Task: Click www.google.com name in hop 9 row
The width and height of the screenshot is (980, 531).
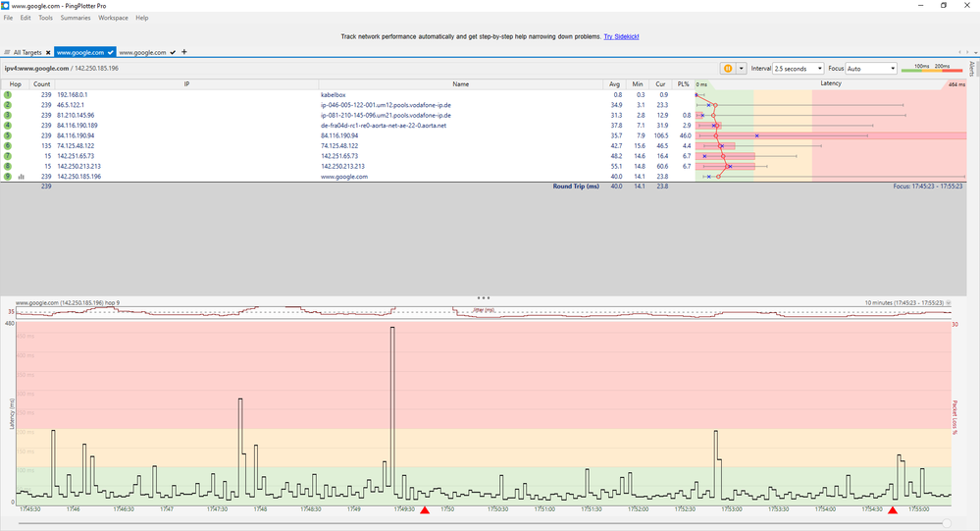Action: [344, 177]
